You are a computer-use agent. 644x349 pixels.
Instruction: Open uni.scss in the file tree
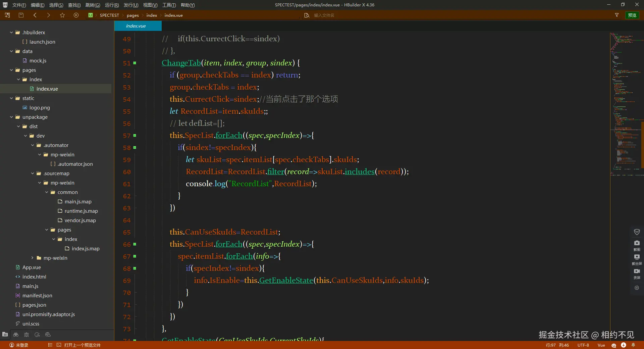31,323
